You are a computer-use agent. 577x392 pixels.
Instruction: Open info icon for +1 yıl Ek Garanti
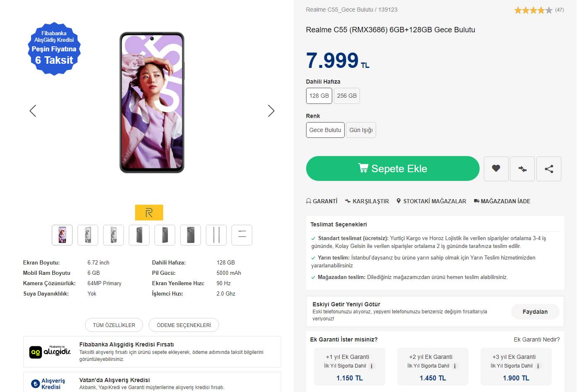tap(372, 366)
